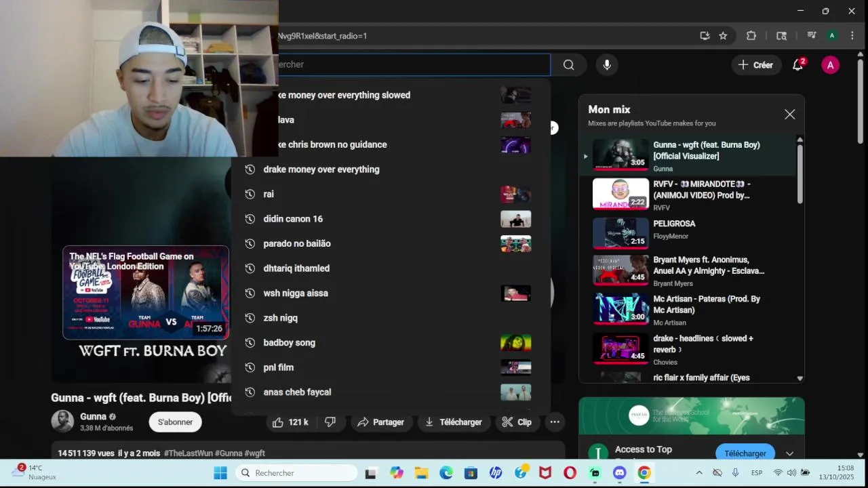Click the YouTube search input field
This screenshot has height=488, width=868.
414,64
